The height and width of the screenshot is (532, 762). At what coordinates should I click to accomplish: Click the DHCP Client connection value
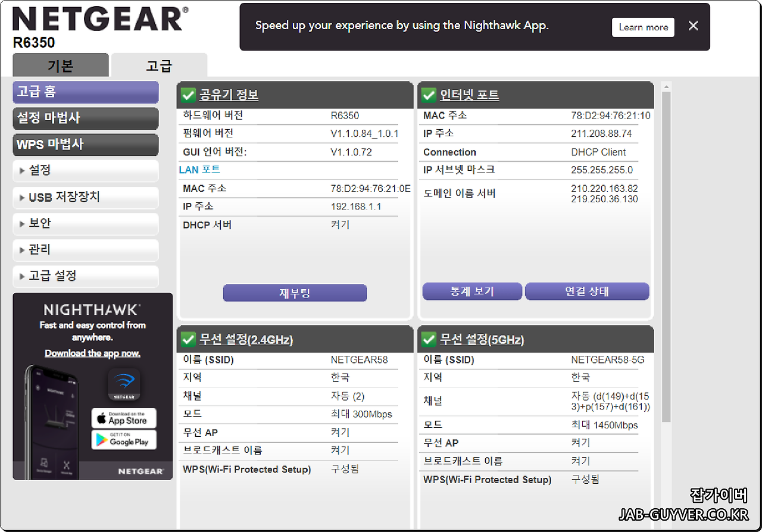pyautogui.click(x=598, y=152)
